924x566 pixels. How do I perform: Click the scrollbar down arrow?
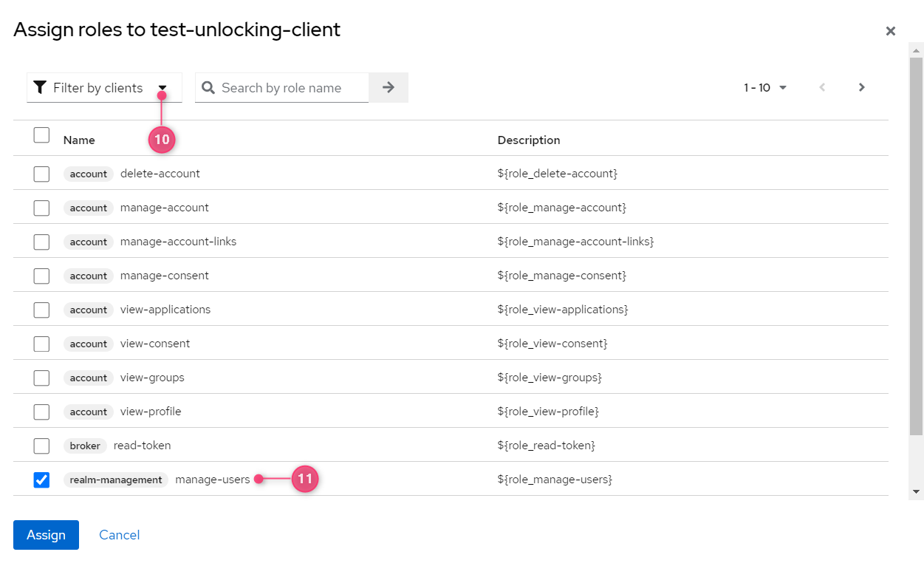click(x=917, y=491)
